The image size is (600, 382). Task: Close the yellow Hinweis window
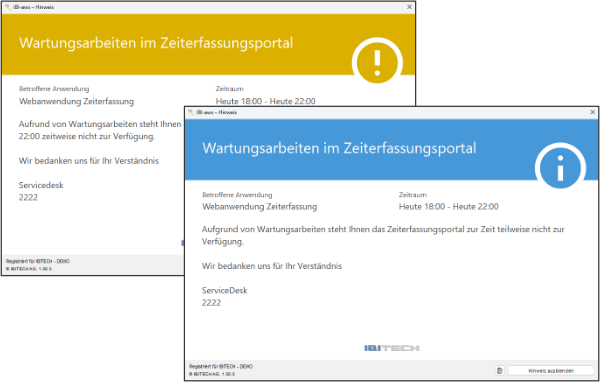(x=409, y=7)
